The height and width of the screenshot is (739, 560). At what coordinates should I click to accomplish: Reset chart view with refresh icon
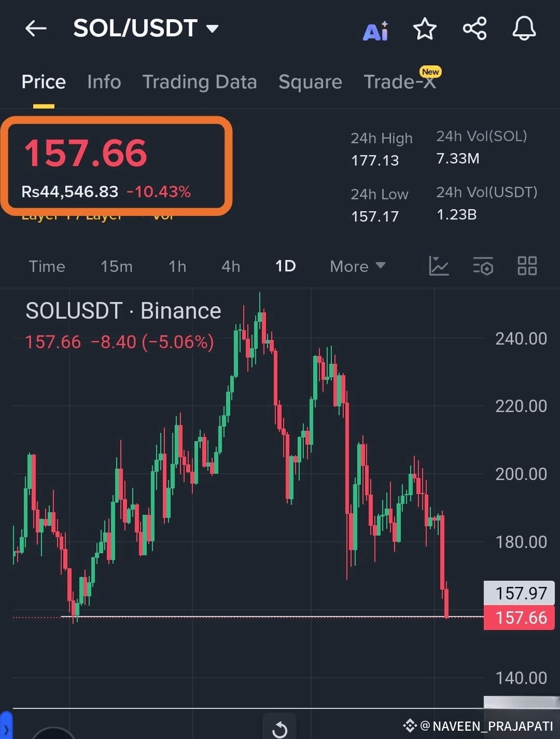point(279,729)
